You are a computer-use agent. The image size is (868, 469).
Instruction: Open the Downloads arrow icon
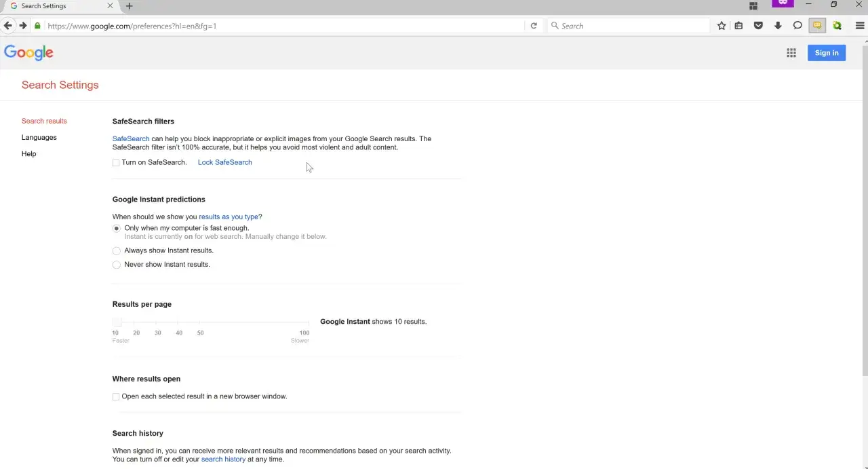(x=778, y=26)
